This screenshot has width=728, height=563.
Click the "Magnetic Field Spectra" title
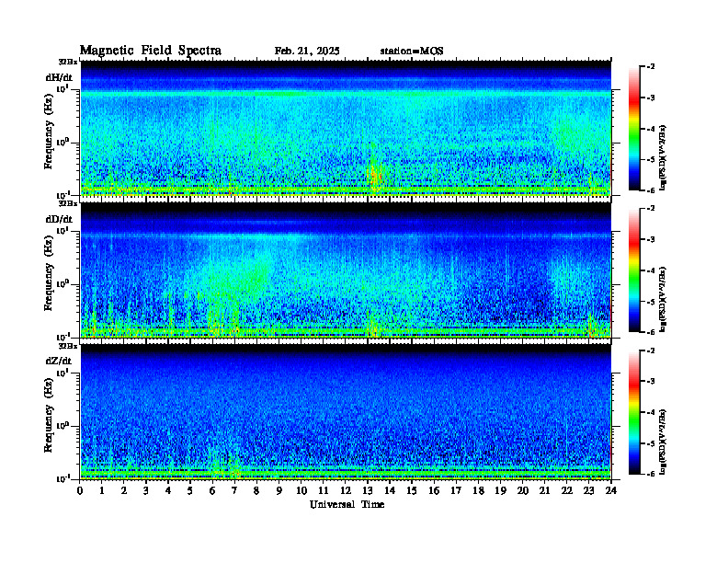[x=151, y=51]
